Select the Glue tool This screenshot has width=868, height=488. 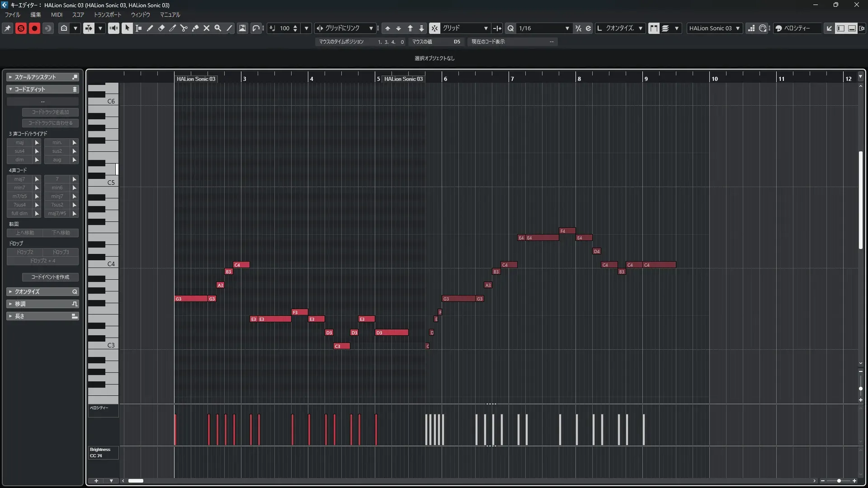[195, 28]
